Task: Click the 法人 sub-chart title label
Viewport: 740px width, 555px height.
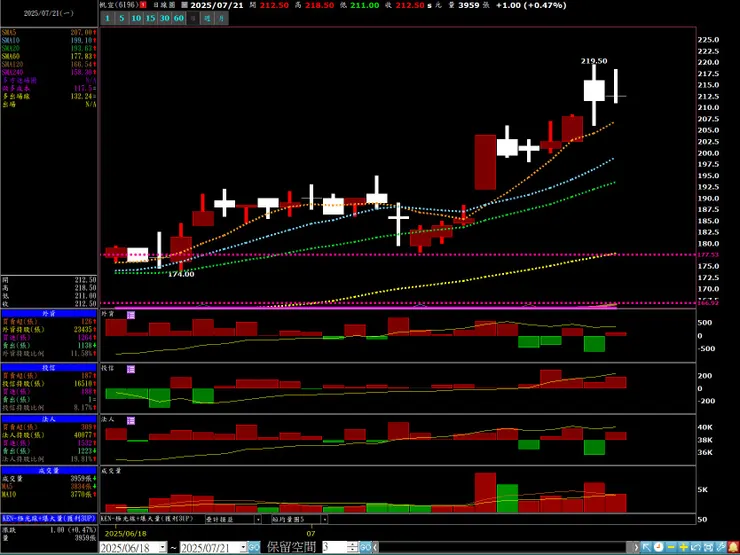Action: coord(108,419)
